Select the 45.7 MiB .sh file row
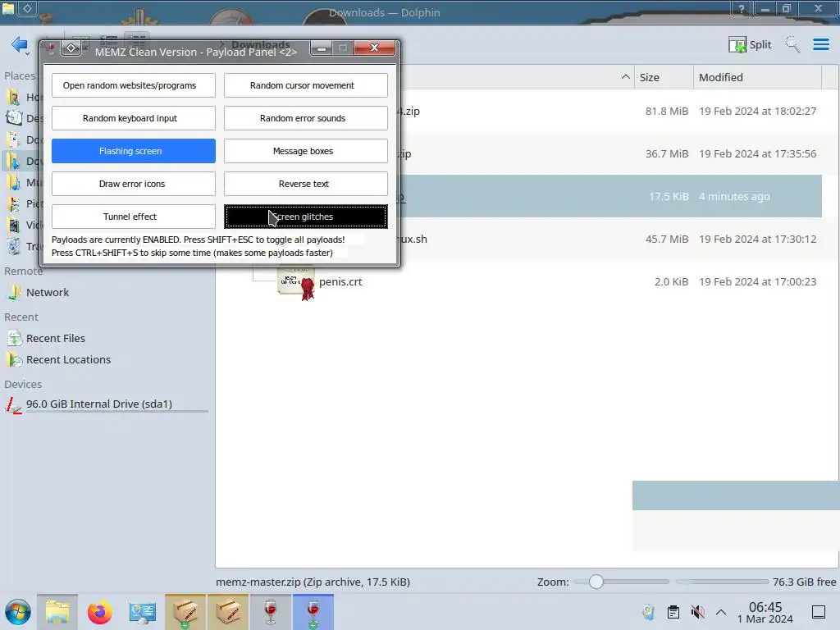The height and width of the screenshot is (630, 840). pyautogui.click(x=610, y=239)
